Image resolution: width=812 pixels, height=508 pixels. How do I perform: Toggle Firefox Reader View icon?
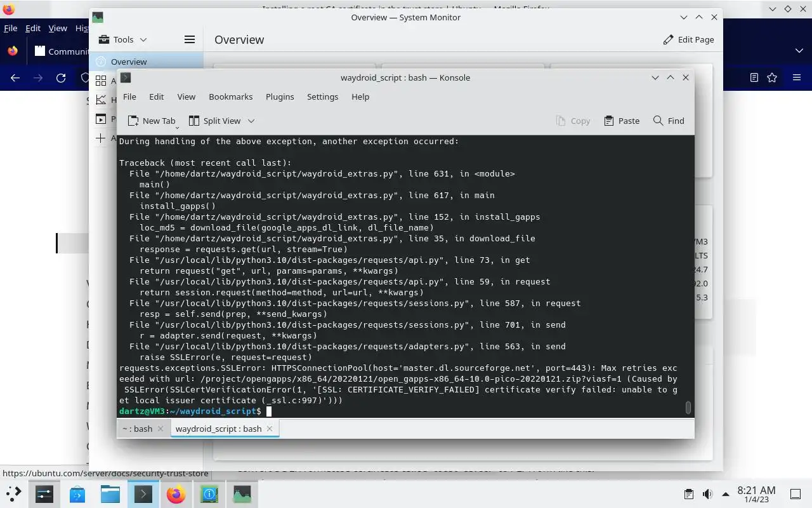[x=754, y=77]
